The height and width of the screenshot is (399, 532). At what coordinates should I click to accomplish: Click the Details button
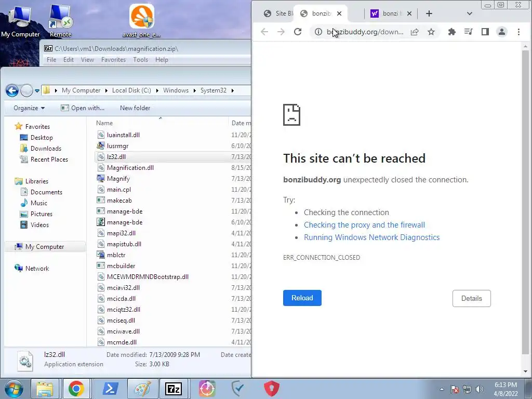coord(472,299)
